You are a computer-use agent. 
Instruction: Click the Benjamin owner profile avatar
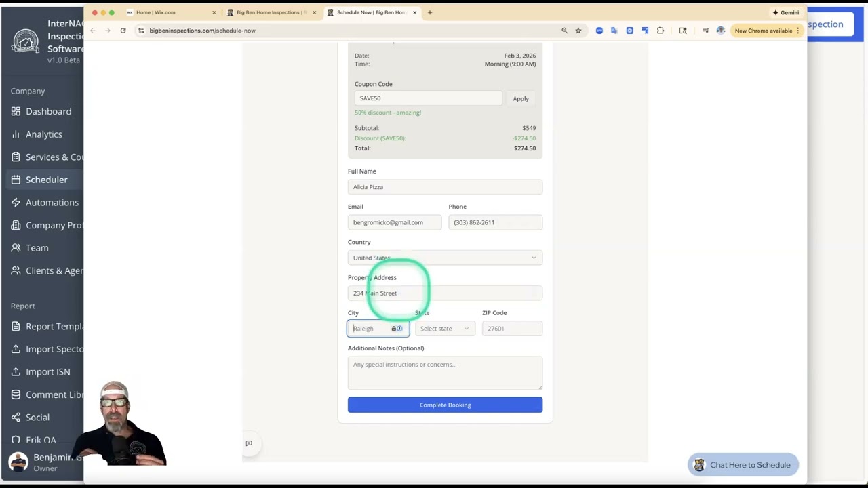[18, 462]
